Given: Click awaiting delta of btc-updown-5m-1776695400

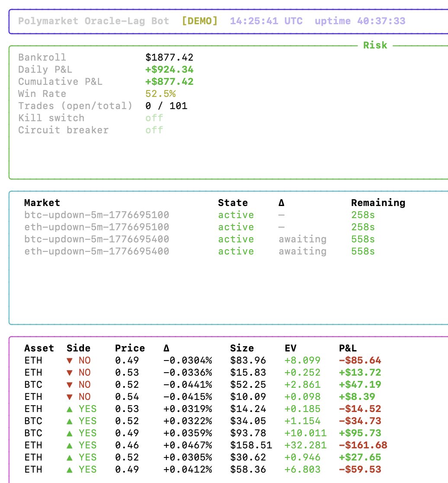Looking at the screenshot, I should [303, 239].
